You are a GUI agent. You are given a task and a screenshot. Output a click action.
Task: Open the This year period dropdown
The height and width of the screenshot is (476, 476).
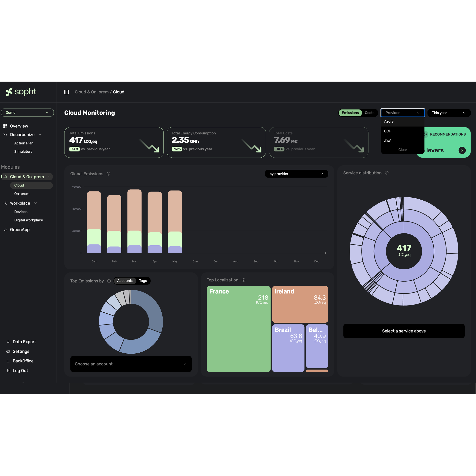point(449,113)
